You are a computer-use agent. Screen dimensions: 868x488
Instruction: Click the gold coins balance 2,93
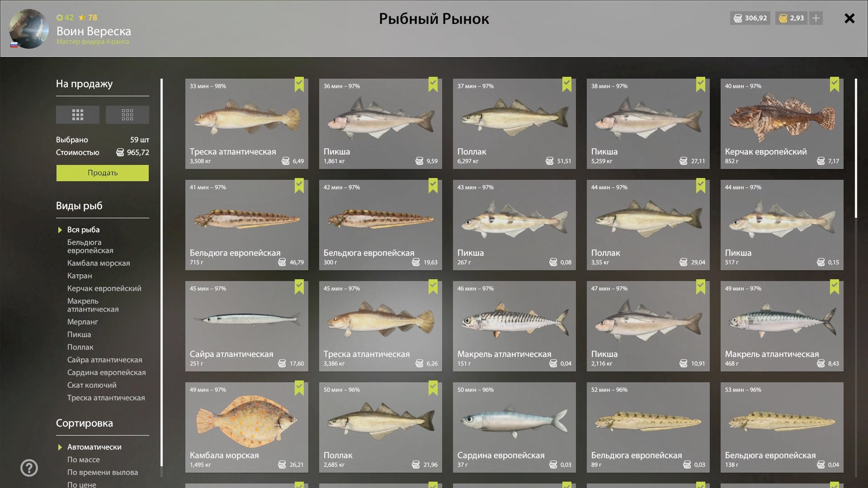tap(792, 18)
